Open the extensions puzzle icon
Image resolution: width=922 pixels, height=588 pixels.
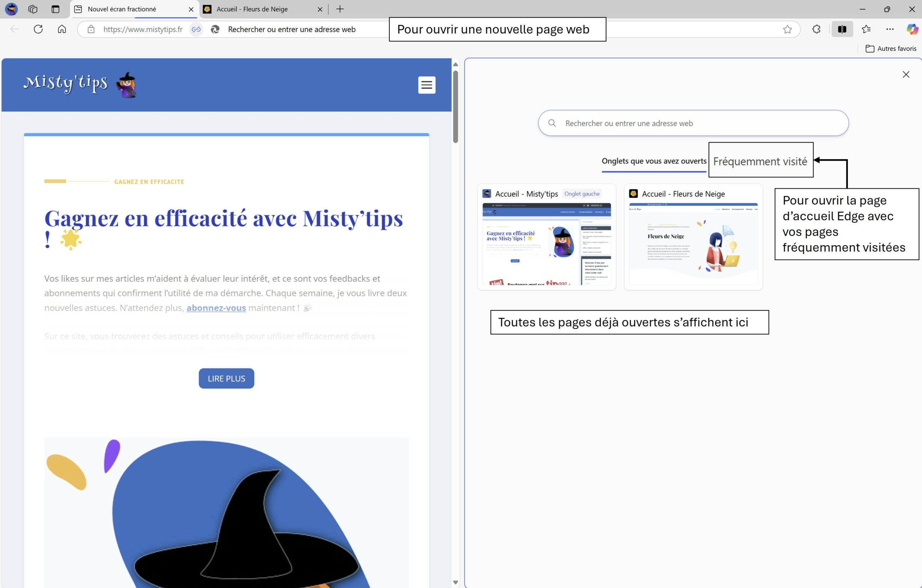click(x=816, y=29)
